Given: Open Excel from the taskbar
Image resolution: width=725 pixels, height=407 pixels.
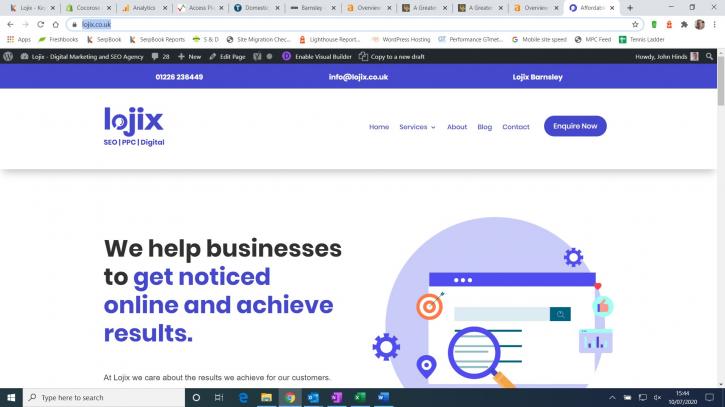Looking at the screenshot, I should click(x=360, y=398).
